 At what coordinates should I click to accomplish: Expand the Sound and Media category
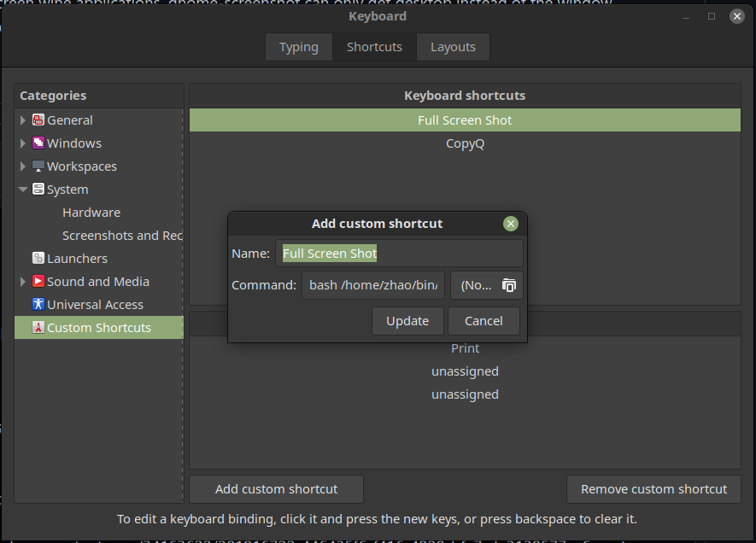pos(23,281)
